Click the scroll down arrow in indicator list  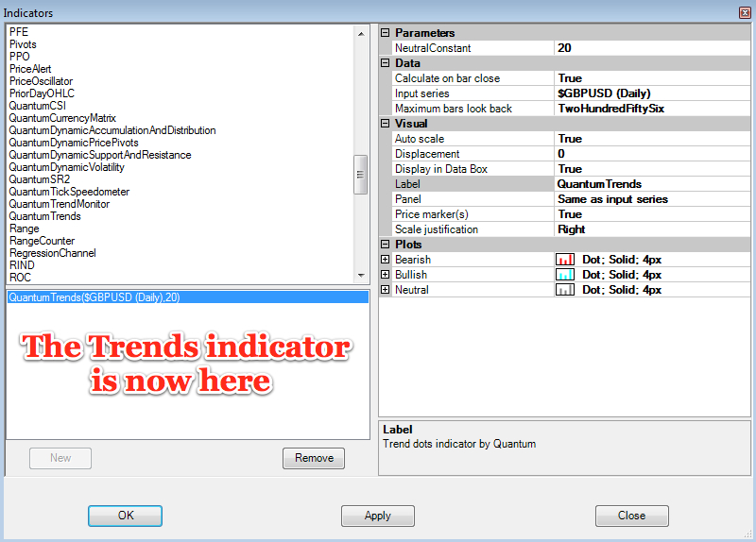click(x=361, y=276)
